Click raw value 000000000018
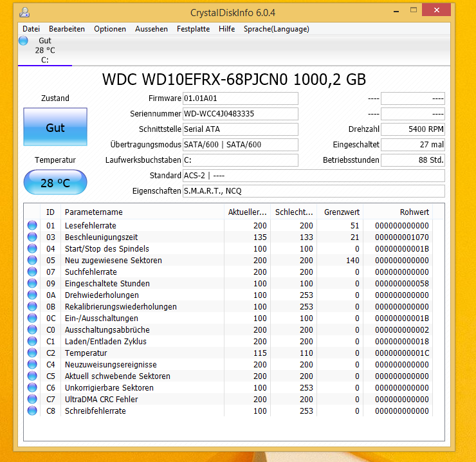The height and width of the screenshot is (462, 476). 402,342
